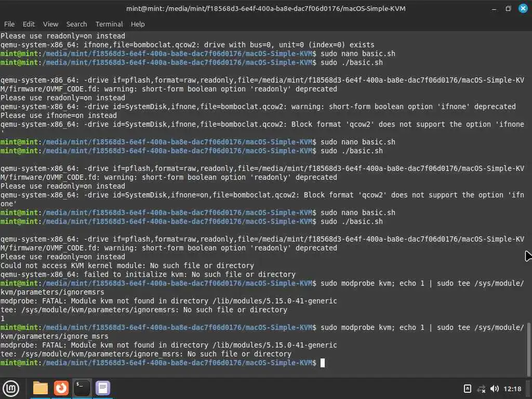Minimize the terminal window
The height and width of the screenshot is (399, 532).
pos(494,9)
